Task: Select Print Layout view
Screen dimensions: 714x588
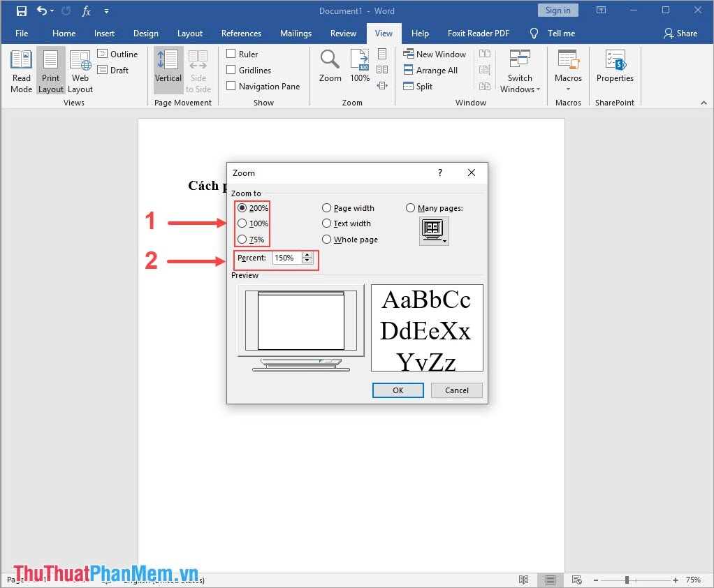Action: (50, 72)
